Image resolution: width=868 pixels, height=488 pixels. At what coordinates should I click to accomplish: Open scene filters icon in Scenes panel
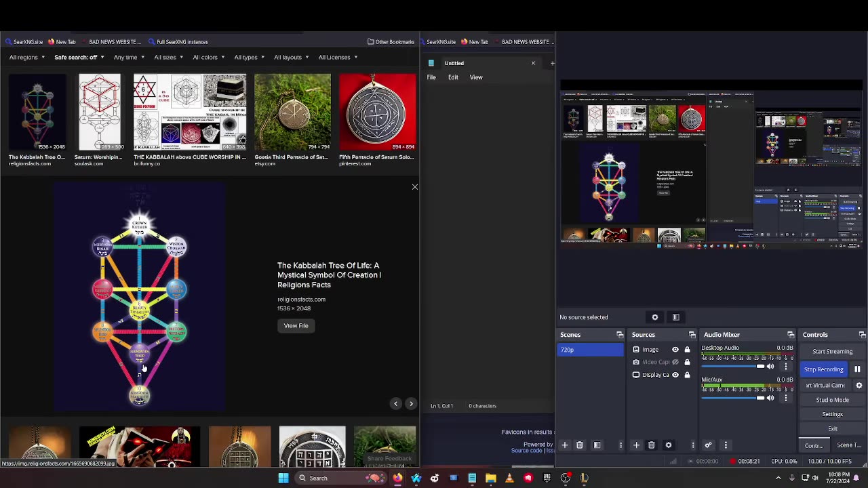597,445
